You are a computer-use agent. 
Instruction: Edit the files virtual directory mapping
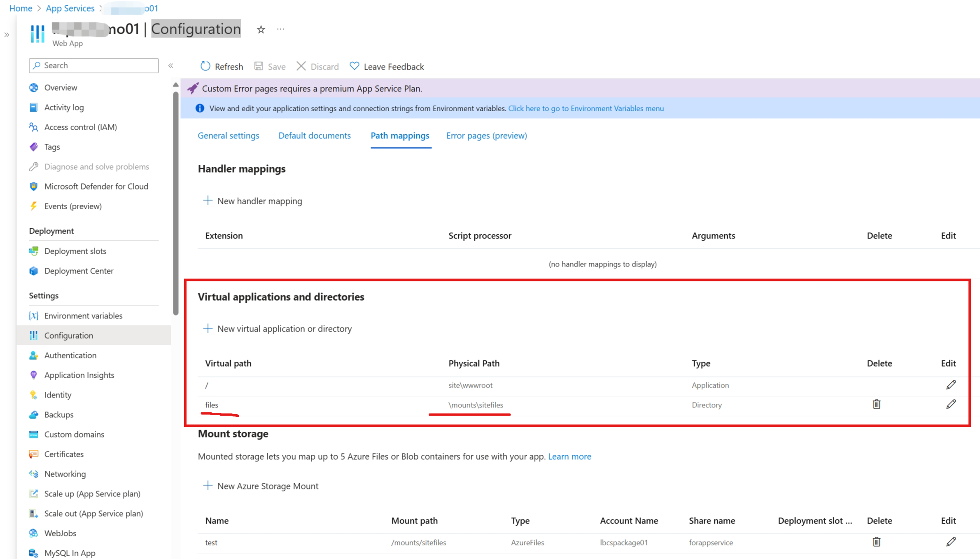click(x=951, y=405)
